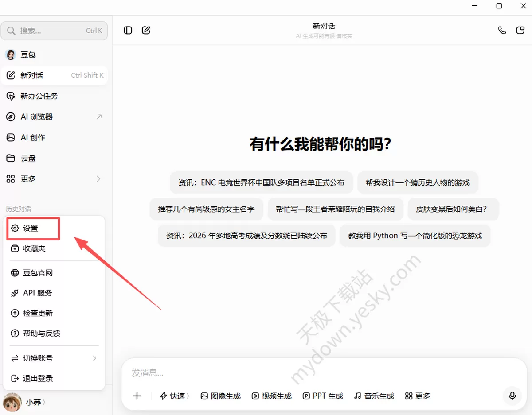Open 豆包 avatar entry in sidebar
Image resolution: width=532 pixels, height=415 pixels.
pyautogui.click(x=54, y=54)
